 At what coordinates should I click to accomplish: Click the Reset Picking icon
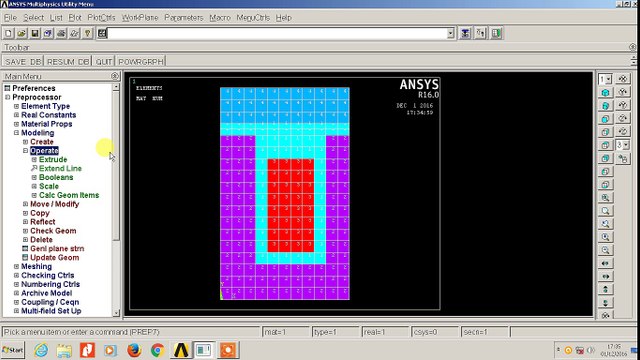tap(480, 33)
